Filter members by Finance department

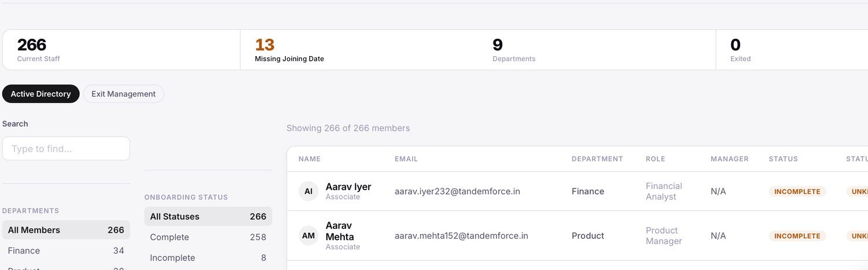[66, 251]
